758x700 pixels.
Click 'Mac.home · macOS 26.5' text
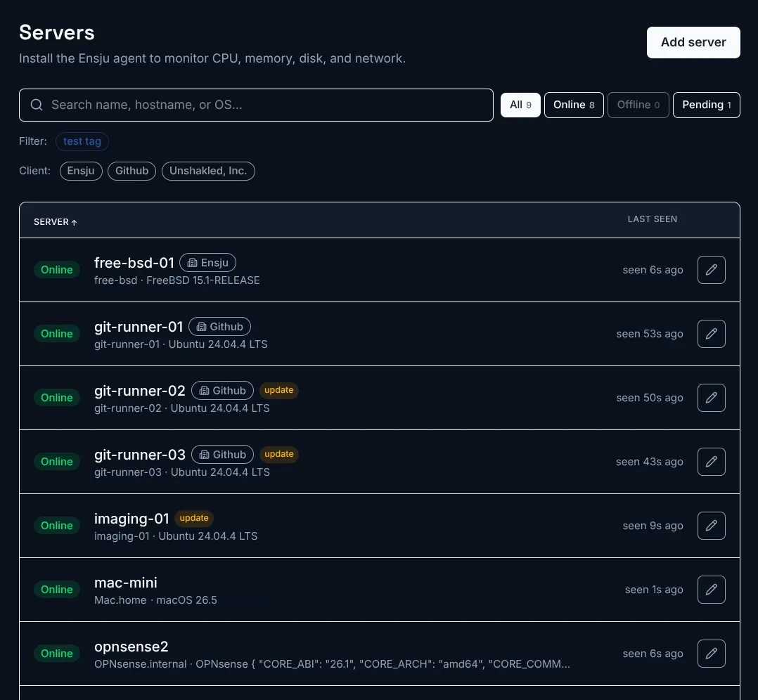point(155,600)
